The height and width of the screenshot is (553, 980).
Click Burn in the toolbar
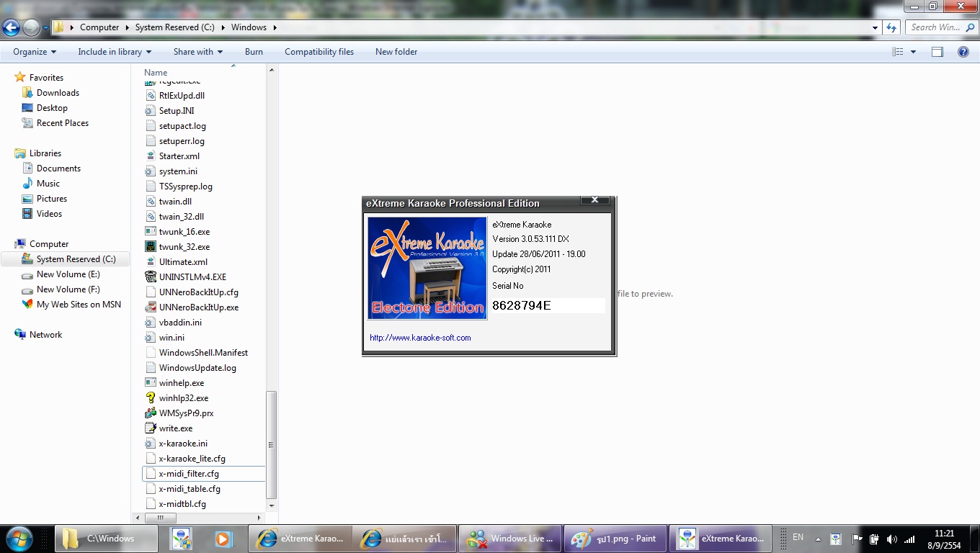click(x=254, y=52)
